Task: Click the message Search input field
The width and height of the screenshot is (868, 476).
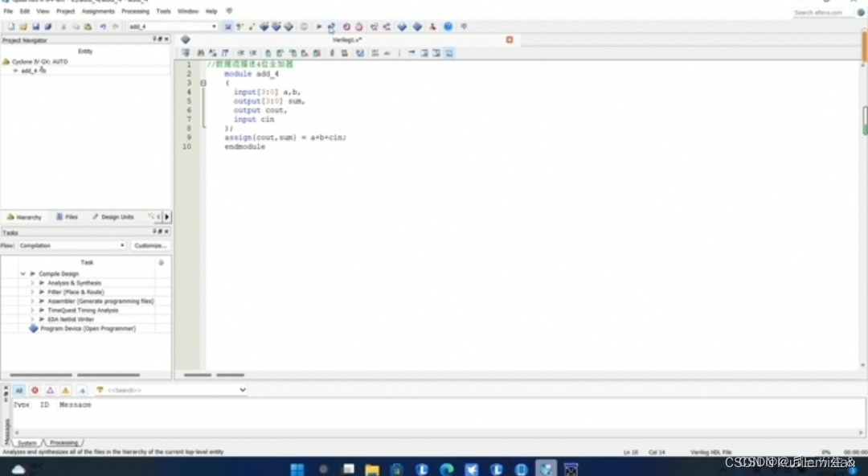Action: 172,390
